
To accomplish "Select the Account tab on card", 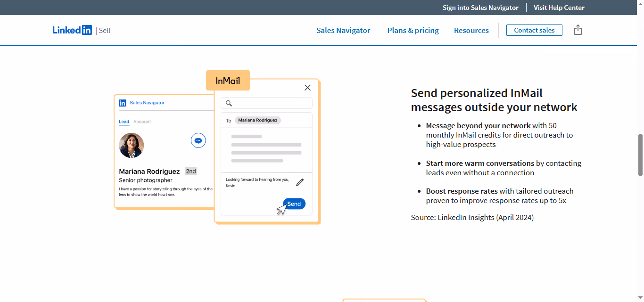I will (x=142, y=122).
